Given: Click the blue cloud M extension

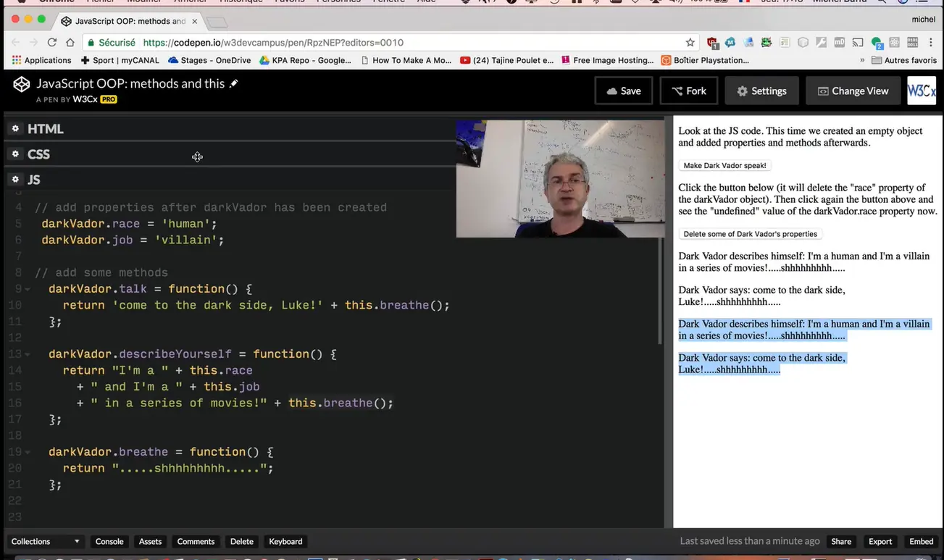Looking at the screenshot, I should pos(730,43).
